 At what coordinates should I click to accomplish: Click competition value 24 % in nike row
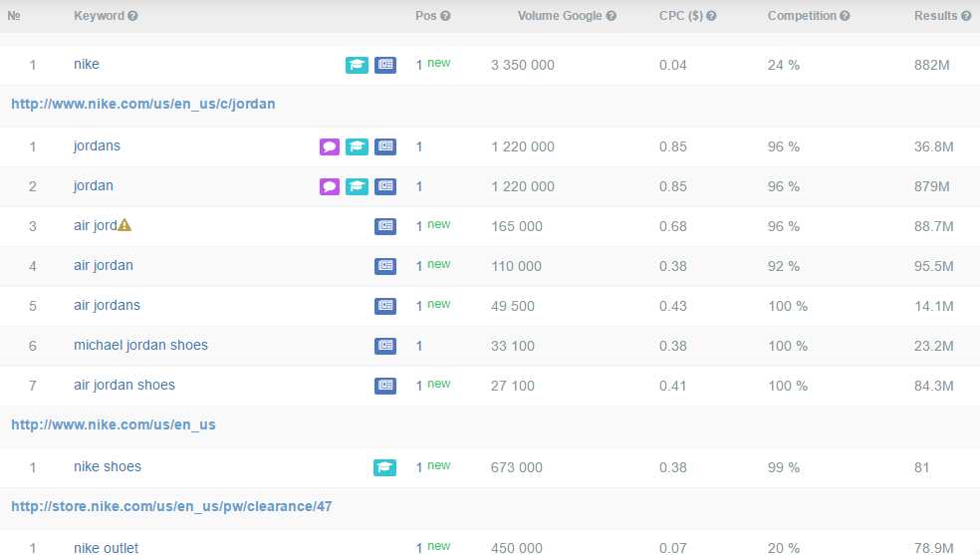pyautogui.click(x=784, y=65)
